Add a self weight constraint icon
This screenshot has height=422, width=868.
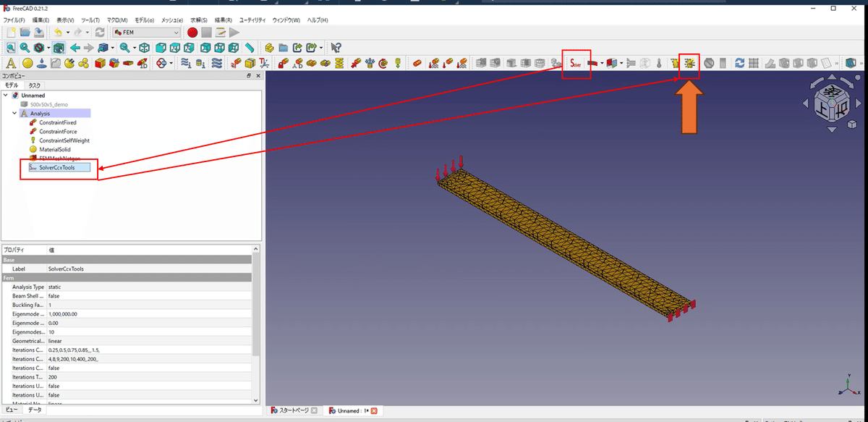click(x=398, y=63)
